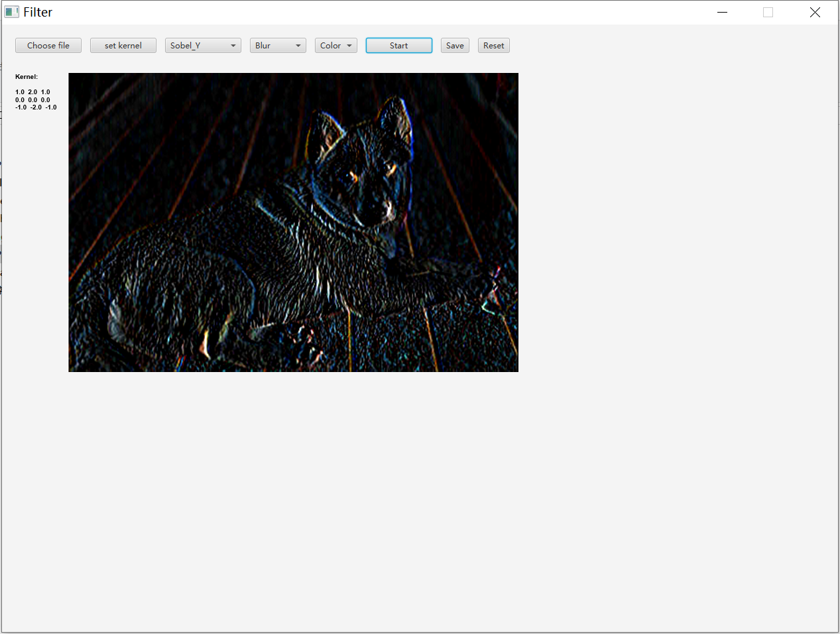Open the Sobel_Y kernel dropdown
The image size is (840, 634).
(203, 45)
